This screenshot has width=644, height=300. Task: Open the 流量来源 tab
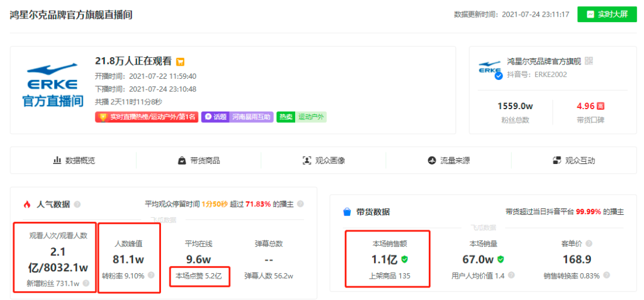pyautogui.click(x=448, y=160)
